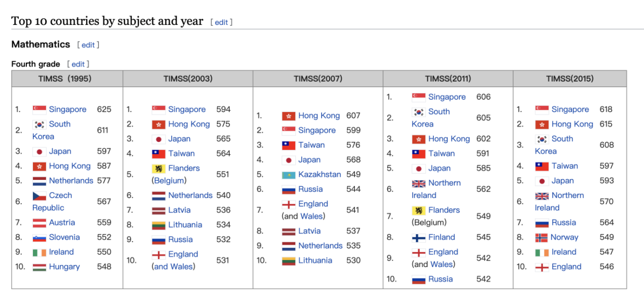644x297 pixels.
Task: Click the Czech Republic flag icon
Action: (x=39, y=196)
